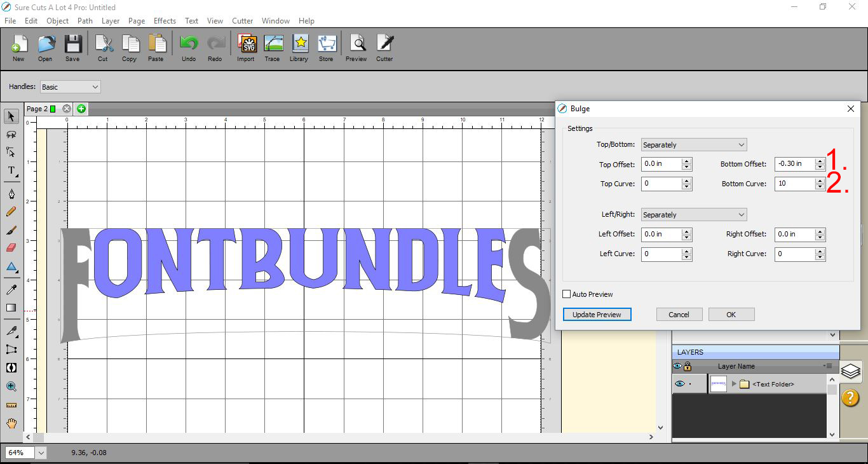Open the Window menu
The width and height of the screenshot is (868, 464).
click(276, 21)
